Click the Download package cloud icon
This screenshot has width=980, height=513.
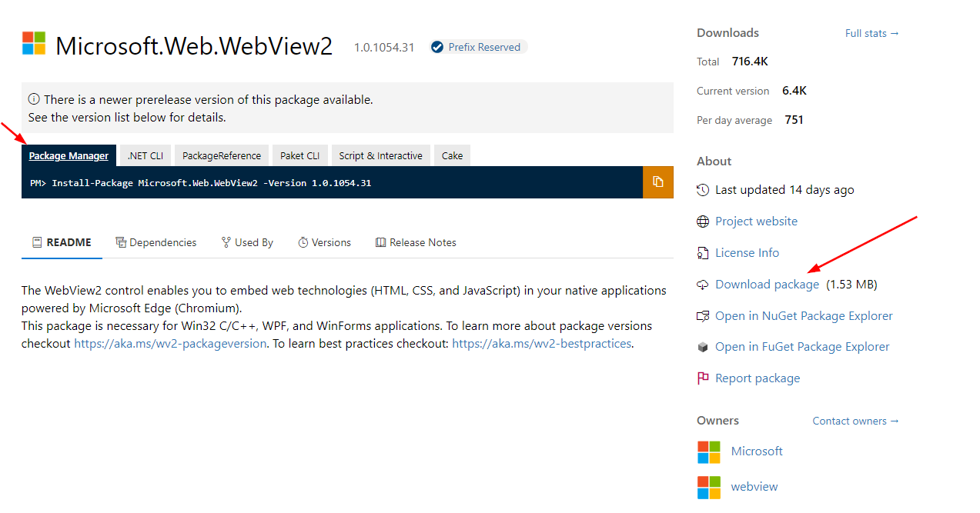coord(702,284)
